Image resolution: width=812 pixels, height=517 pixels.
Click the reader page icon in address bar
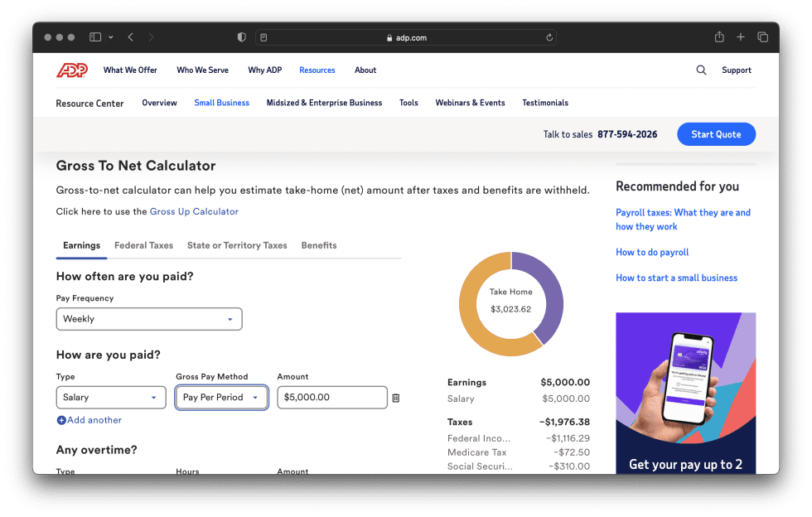point(263,37)
